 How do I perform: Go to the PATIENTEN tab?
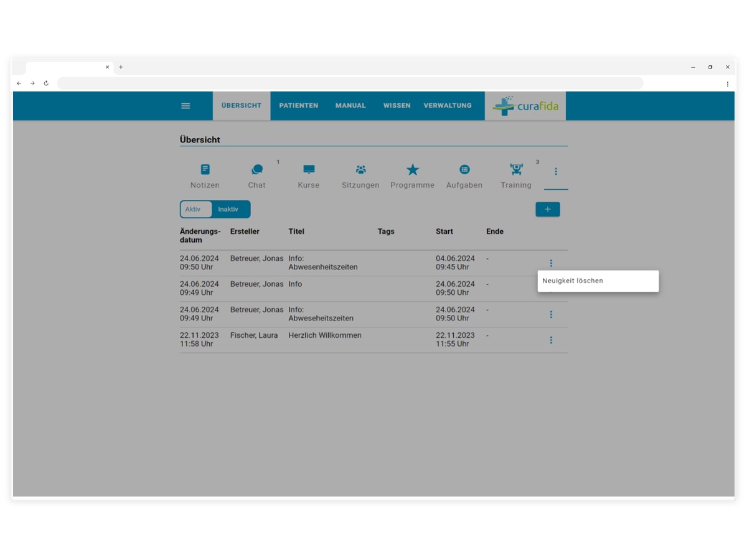299,106
